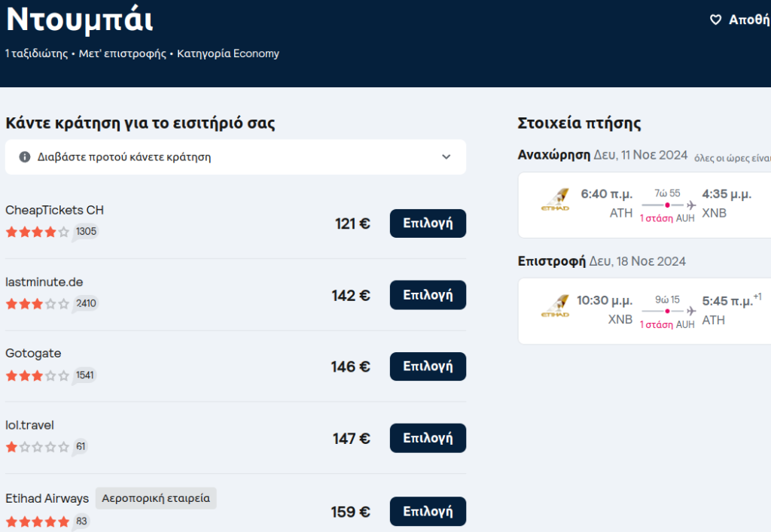Select the lol.travel offer for 147 €
This screenshot has height=532, width=771.
[428, 438]
